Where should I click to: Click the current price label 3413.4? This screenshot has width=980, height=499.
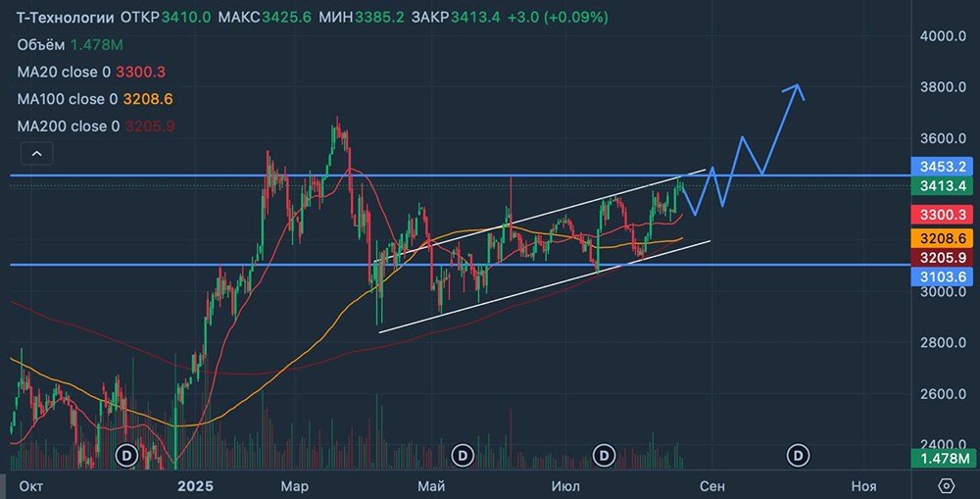pyautogui.click(x=942, y=185)
